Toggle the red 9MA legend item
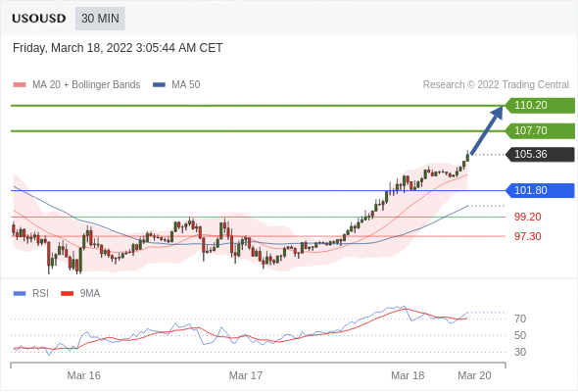 click(x=80, y=294)
